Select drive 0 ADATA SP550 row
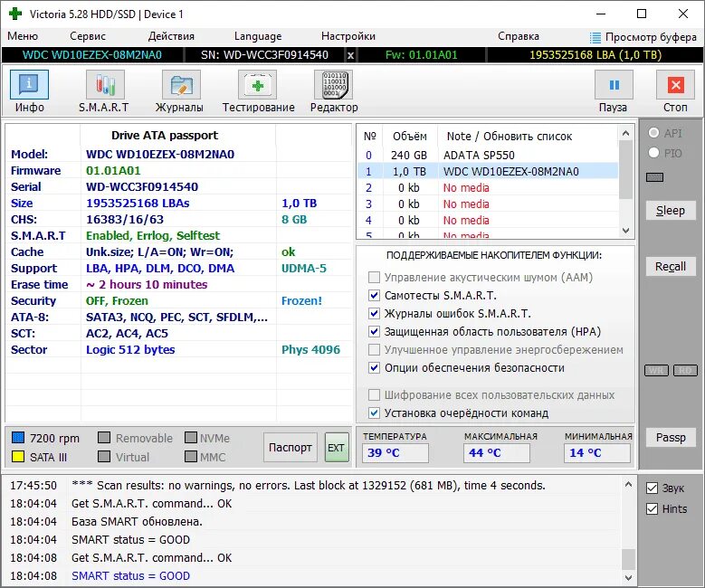The height and width of the screenshot is (588, 705). [488, 155]
